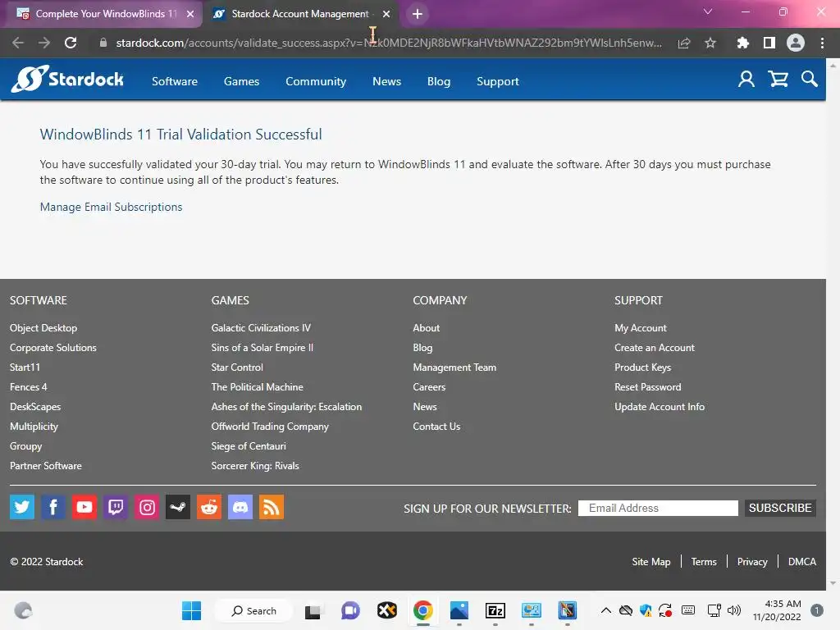This screenshot has width=840, height=630.
Task: Click Manage Email Subscriptions link
Action: pyautogui.click(x=111, y=207)
